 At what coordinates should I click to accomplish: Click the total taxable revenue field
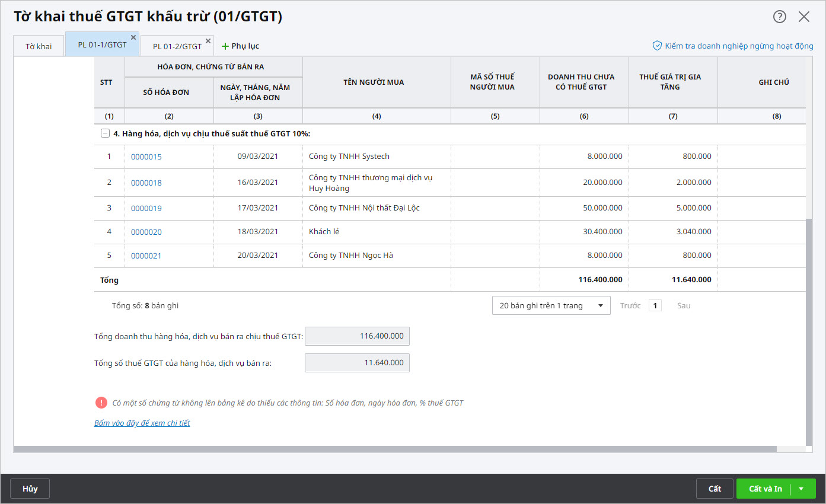tap(357, 336)
